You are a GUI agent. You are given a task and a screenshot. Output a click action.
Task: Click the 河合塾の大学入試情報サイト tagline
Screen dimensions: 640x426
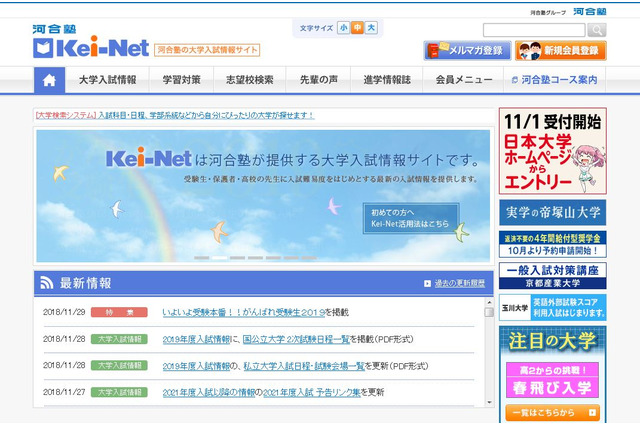207,50
